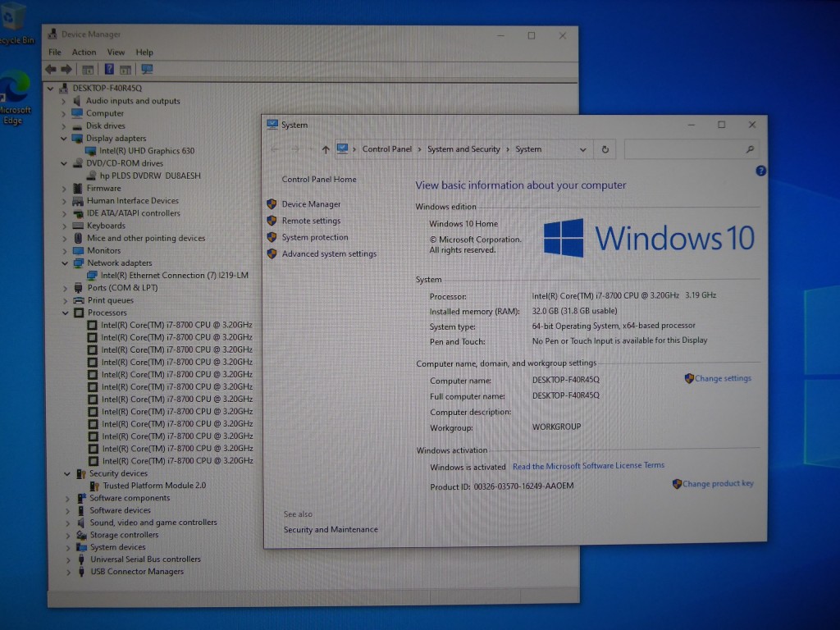
Task: Open Help from the Device Manager toolbar icon
Action: click(109, 69)
